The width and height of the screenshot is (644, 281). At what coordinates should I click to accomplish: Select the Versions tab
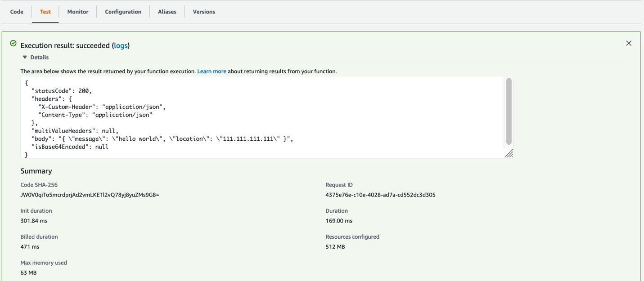click(x=203, y=12)
